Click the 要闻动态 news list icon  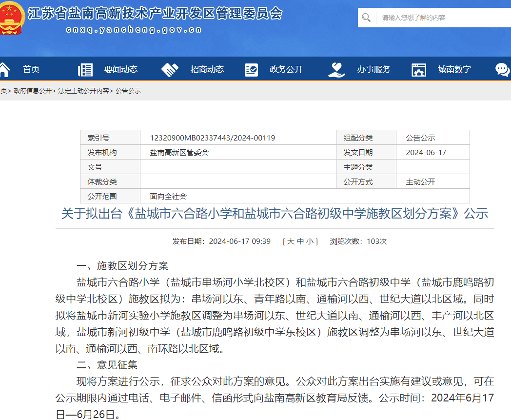(x=85, y=70)
